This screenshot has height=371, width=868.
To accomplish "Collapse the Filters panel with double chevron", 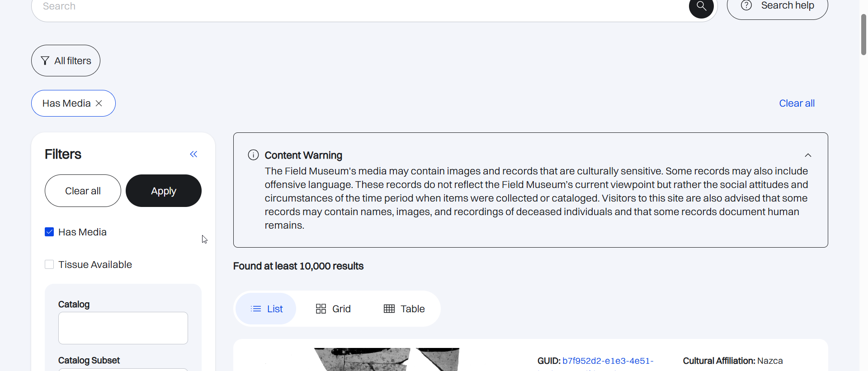I will coord(193,154).
